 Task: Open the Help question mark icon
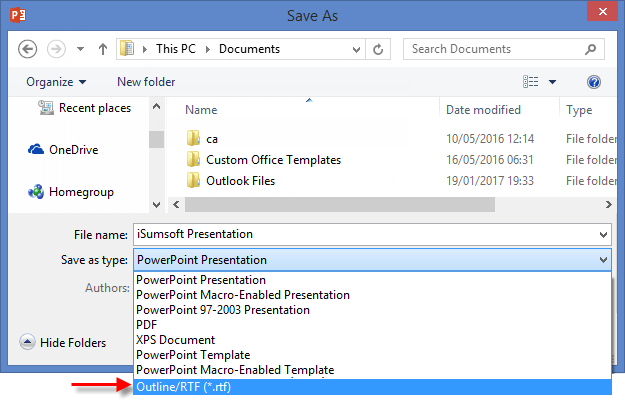click(594, 82)
